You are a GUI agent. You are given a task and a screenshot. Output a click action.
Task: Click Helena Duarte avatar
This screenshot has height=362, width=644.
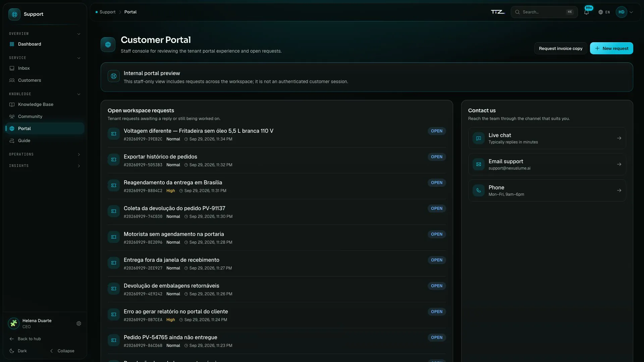(x=14, y=323)
